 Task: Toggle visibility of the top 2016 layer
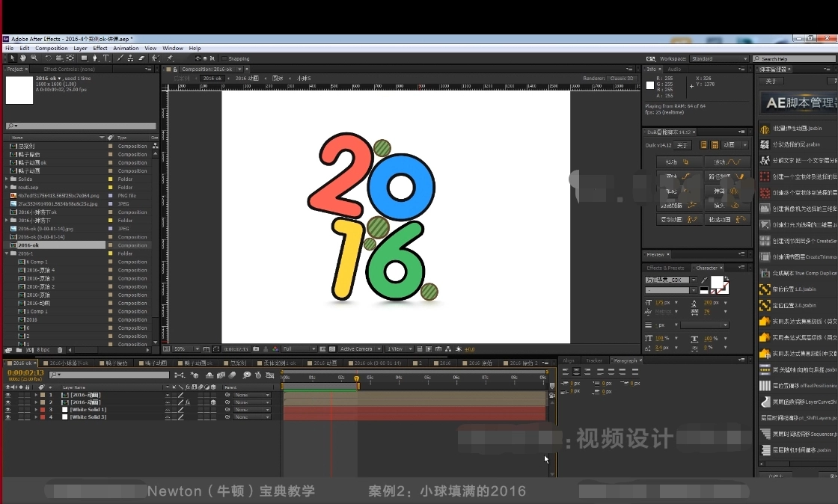tap(7, 395)
